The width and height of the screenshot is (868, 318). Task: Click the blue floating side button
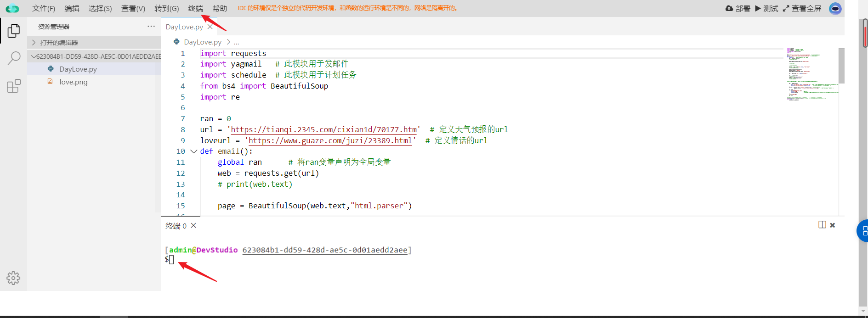[862, 231]
